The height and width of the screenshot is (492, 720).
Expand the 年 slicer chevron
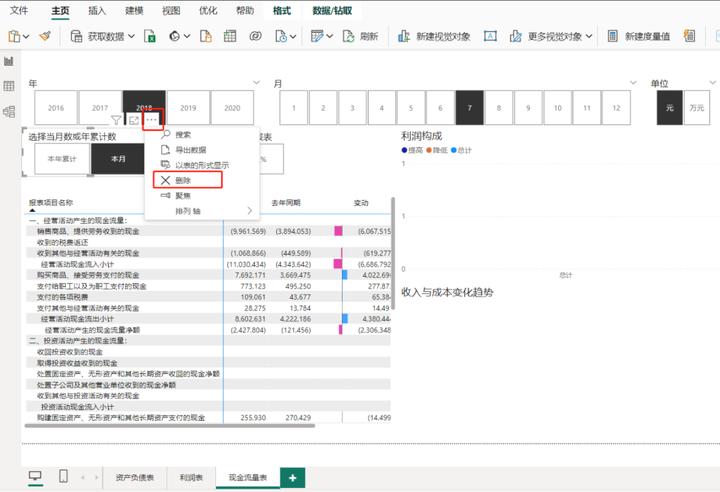click(x=256, y=83)
